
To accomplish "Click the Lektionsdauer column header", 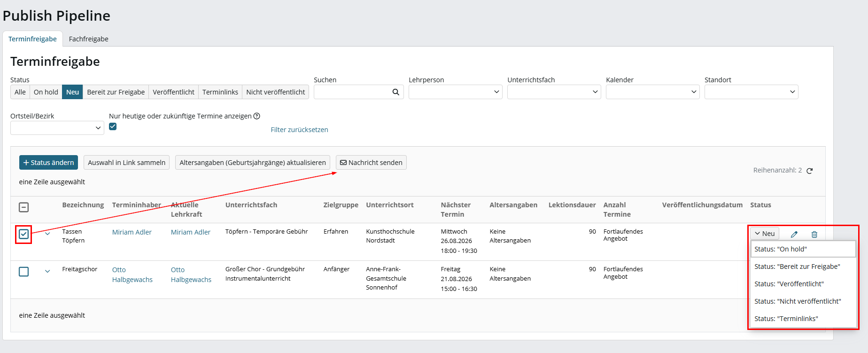I will coord(572,205).
